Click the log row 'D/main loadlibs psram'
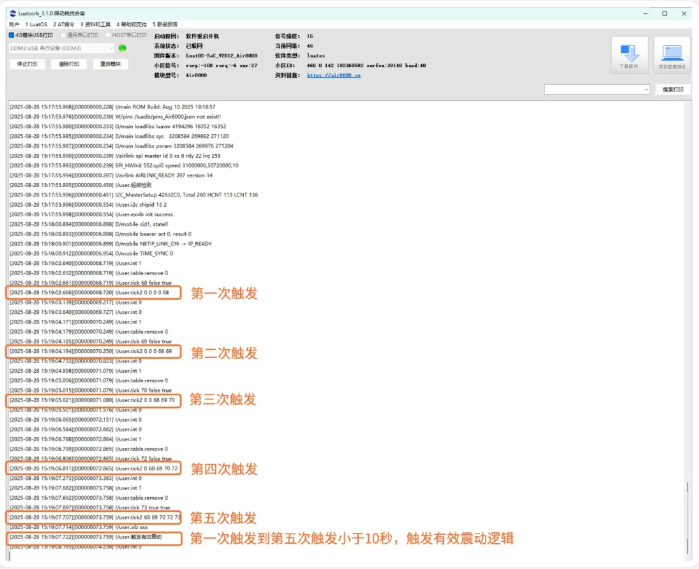699x569 pixels. 121,146
